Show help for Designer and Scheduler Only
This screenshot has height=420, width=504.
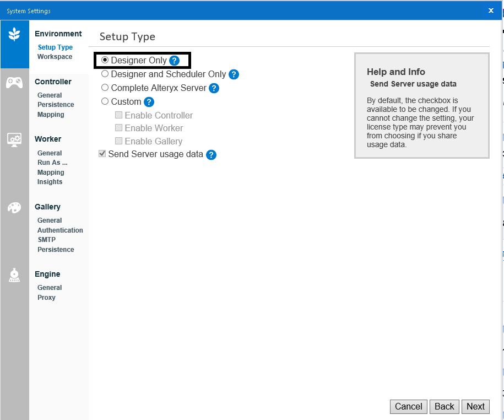pyautogui.click(x=234, y=74)
